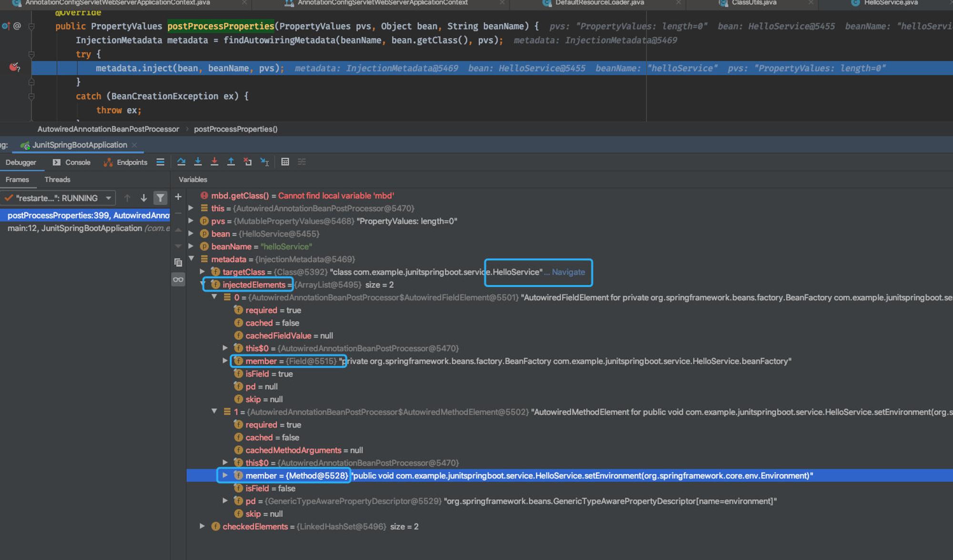Viewport: 953px width, 560px height.
Task: Click the Endpoints tab icon
Action: [108, 162]
